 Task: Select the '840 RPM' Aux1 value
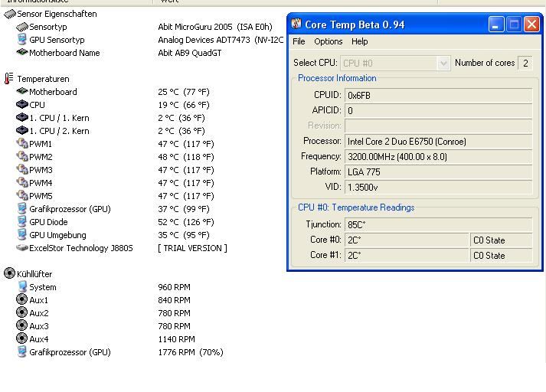coord(174,300)
